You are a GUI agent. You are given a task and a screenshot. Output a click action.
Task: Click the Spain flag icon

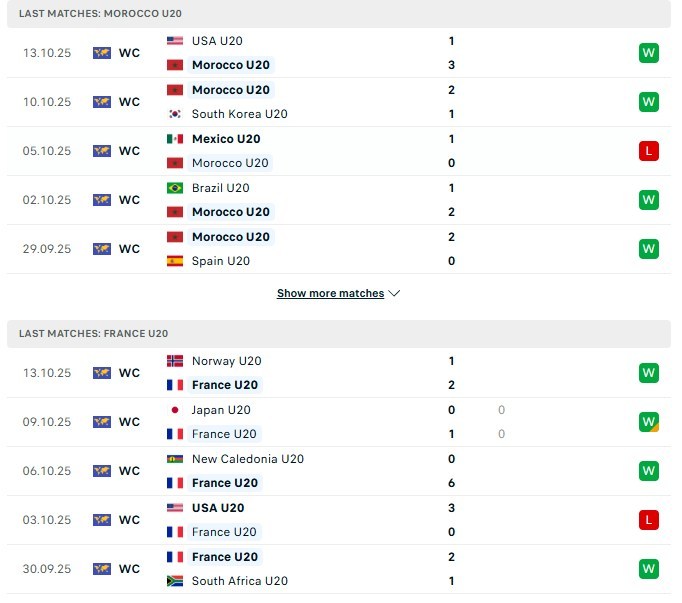coord(175,261)
